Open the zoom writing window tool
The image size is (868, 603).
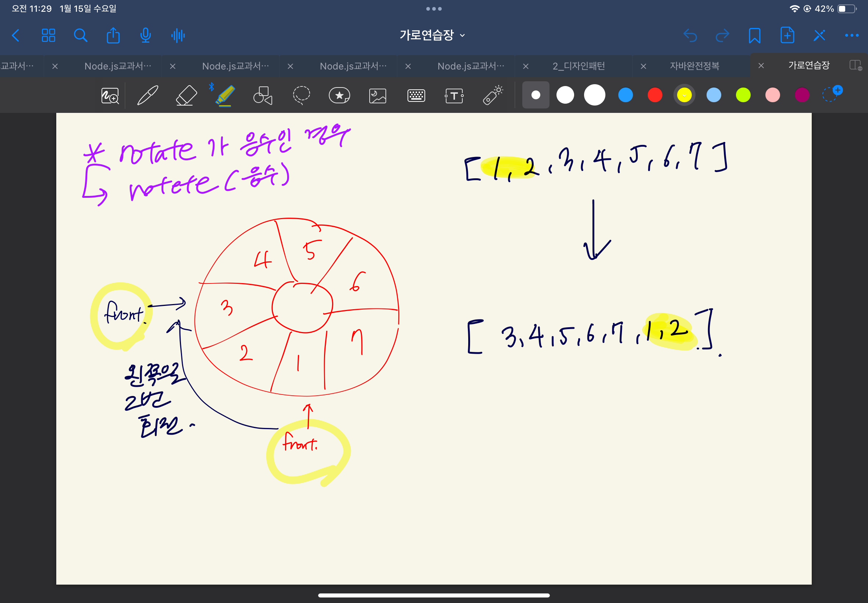110,96
